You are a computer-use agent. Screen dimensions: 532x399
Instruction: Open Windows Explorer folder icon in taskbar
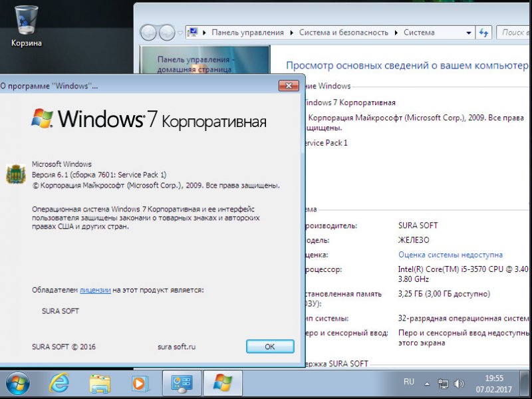click(100, 384)
